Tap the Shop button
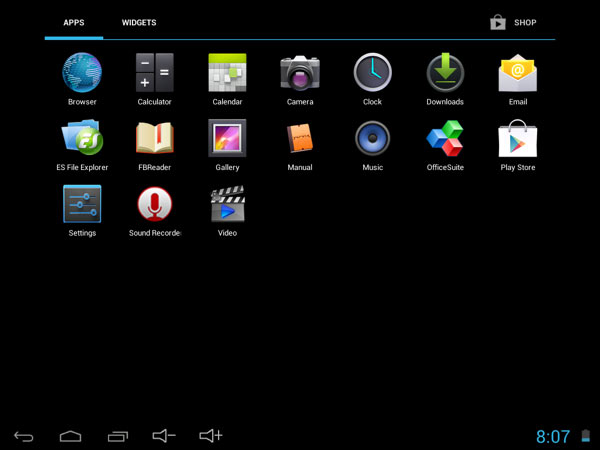This screenshot has height=450, width=600. pyautogui.click(x=513, y=22)
